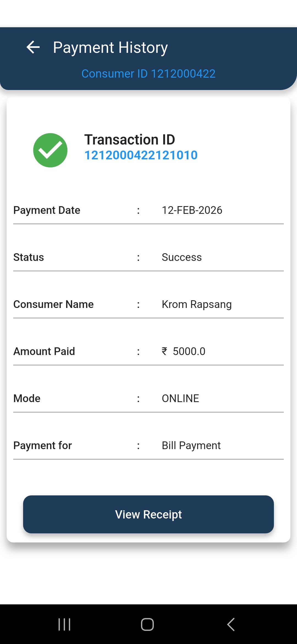Tap Android back chevron in navigation bar
The height and width of the screenshot is (644, 297).
[x=231, y=624]
